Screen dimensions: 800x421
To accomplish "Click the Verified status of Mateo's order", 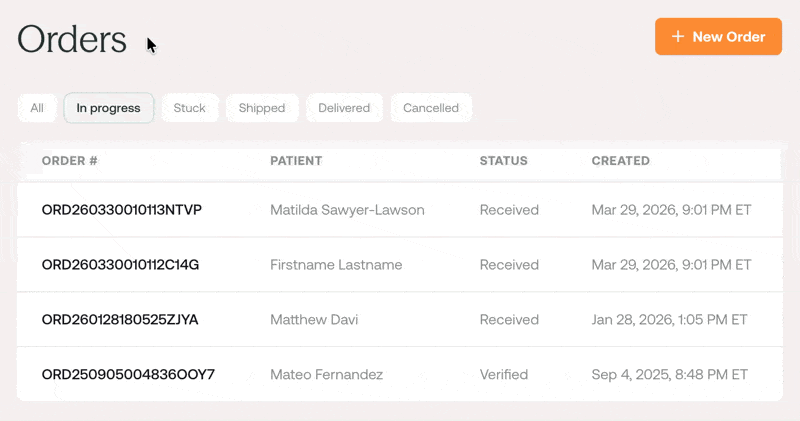I will pyautogui.click(x=504, y=375).
